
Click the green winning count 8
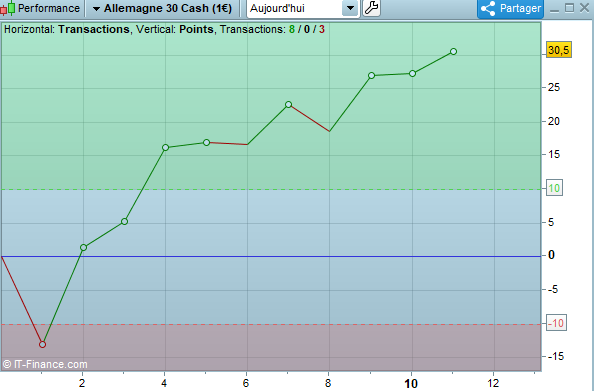point(292,29)
